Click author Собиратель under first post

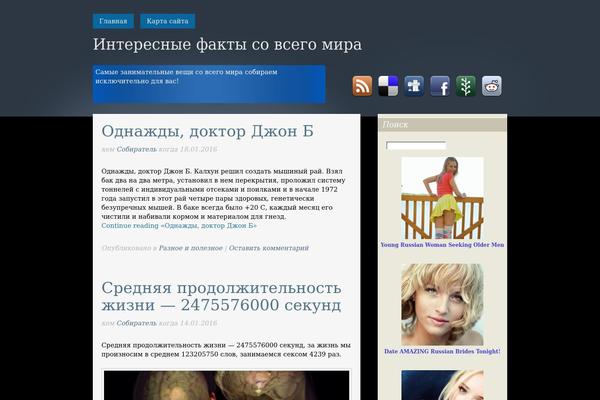(137, 149)
